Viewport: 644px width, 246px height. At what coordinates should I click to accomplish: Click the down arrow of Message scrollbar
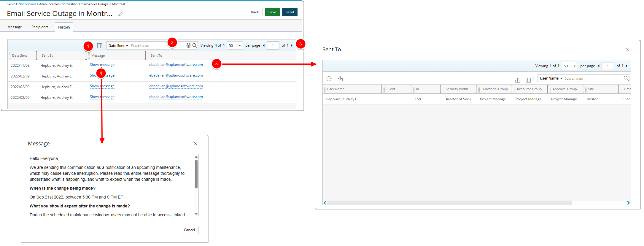click(196, 214)
